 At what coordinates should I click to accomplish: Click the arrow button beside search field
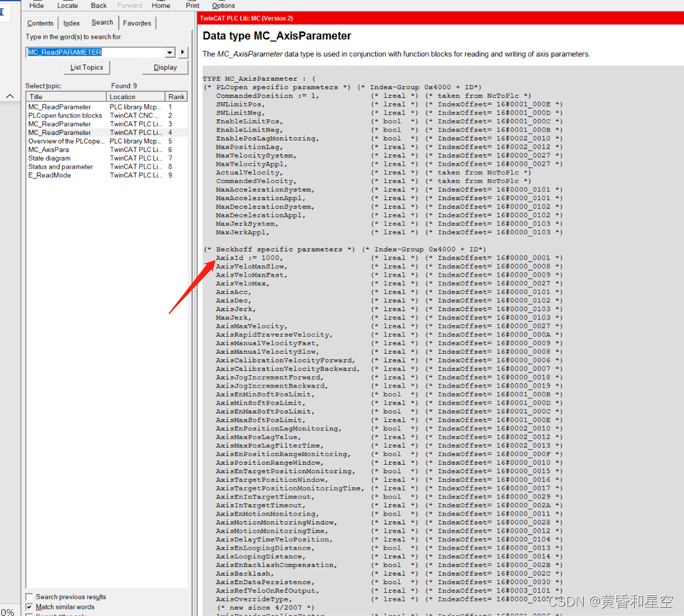tap(182, 53)
